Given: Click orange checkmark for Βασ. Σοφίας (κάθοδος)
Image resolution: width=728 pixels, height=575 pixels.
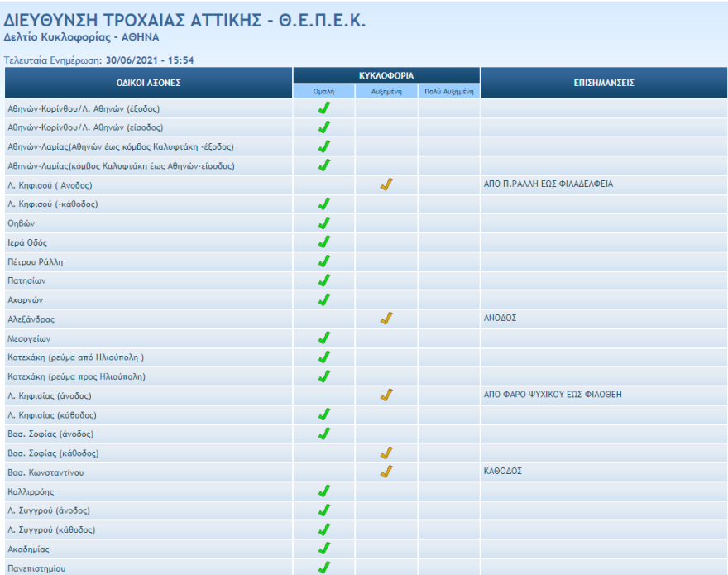Looking at the screenshot, I should 386,453.
